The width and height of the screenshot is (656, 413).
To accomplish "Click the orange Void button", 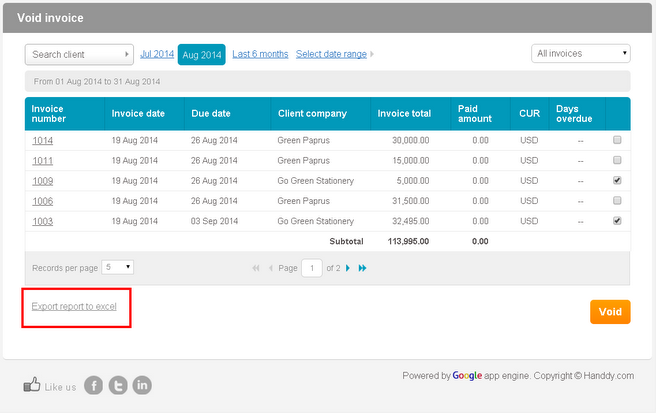I will coord(610,312).
